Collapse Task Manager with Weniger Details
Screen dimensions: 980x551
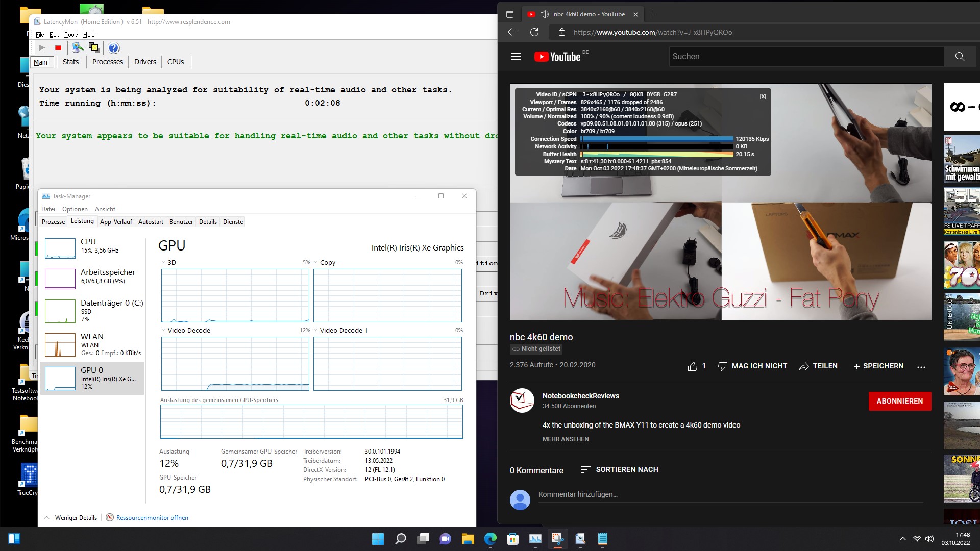tap(71, 517)
